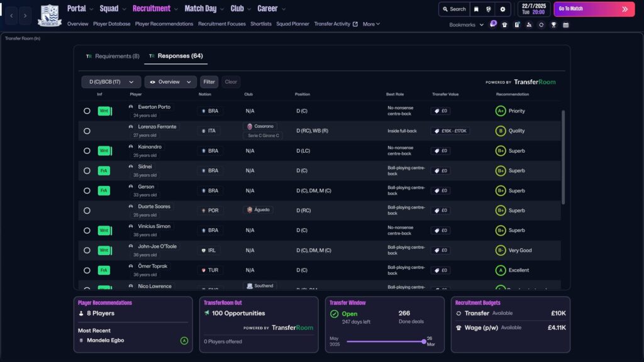Click the bookmark icon beside Search

(x=477, y=9)
